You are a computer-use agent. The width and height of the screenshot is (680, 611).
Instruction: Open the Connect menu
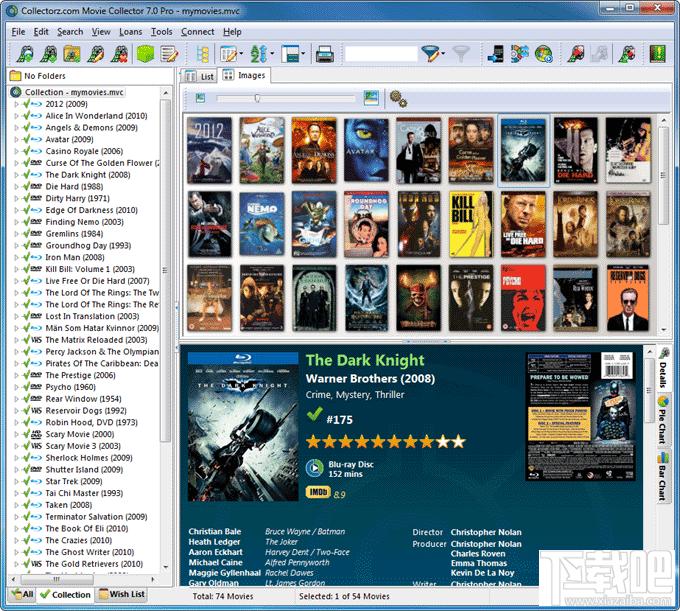point(197,32)
